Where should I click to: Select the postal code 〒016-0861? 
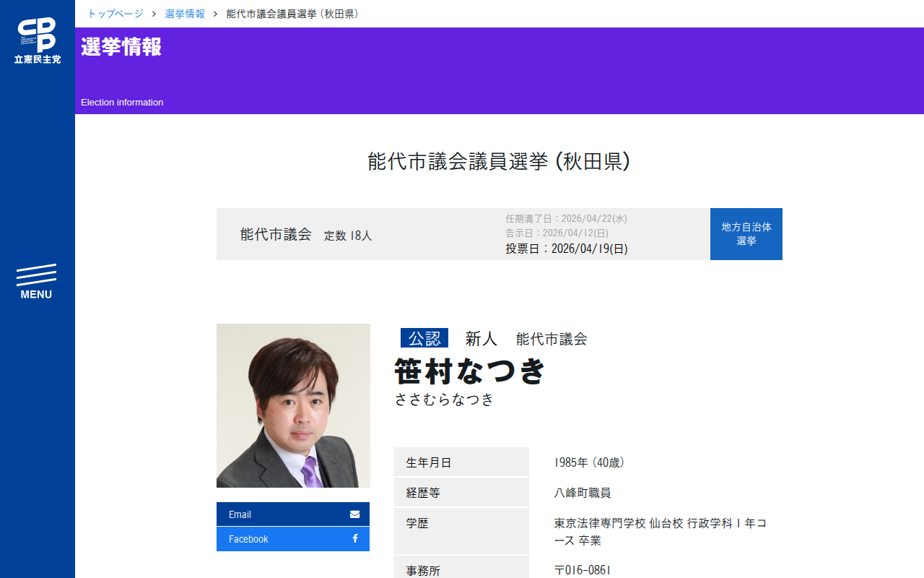point(583,571)
